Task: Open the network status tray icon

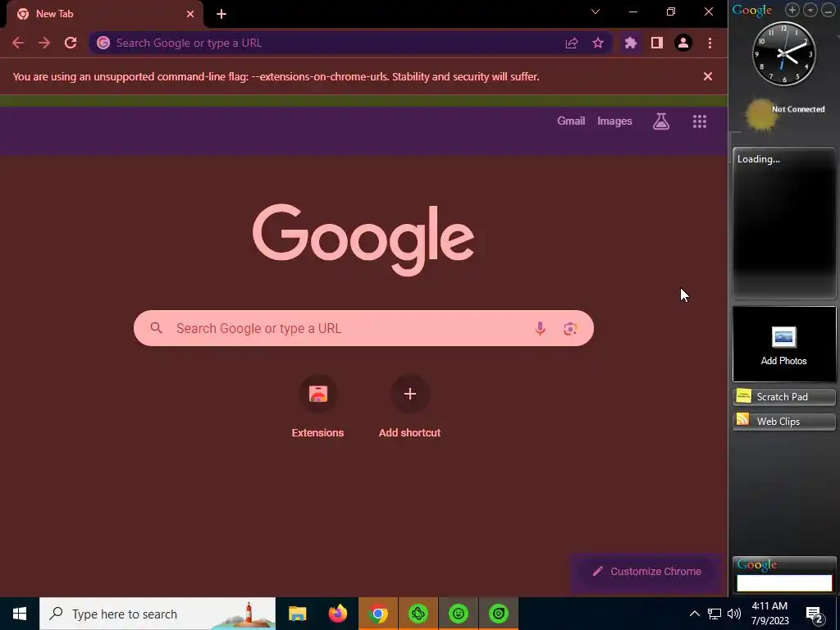Action: [x=714, y=614]
